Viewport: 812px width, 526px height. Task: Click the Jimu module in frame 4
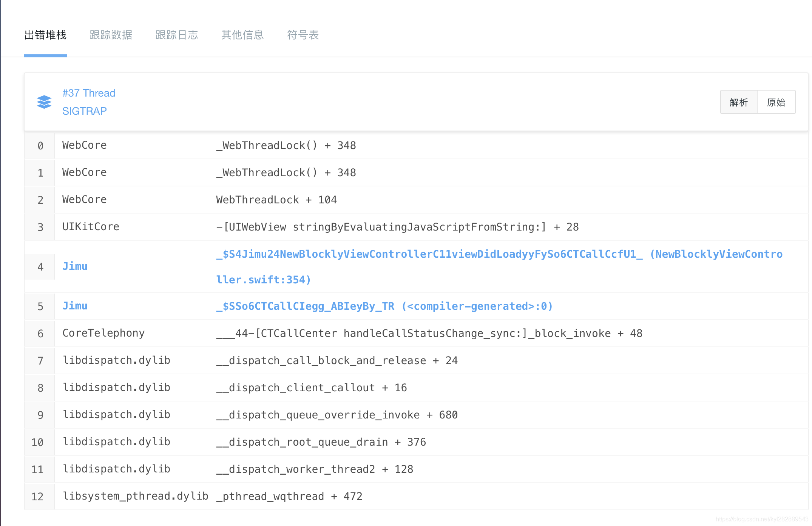click(x=75, y=266)
